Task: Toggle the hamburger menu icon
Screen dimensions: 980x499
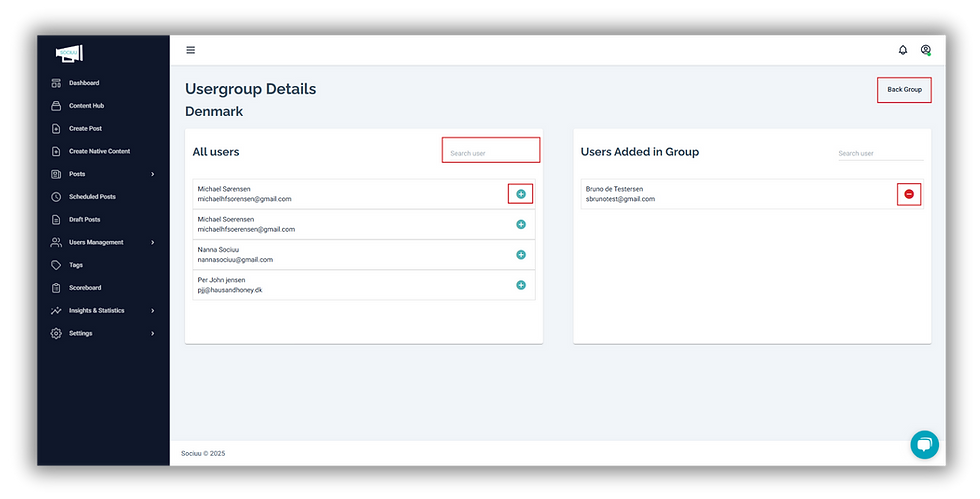Action: tap(191, 50)
